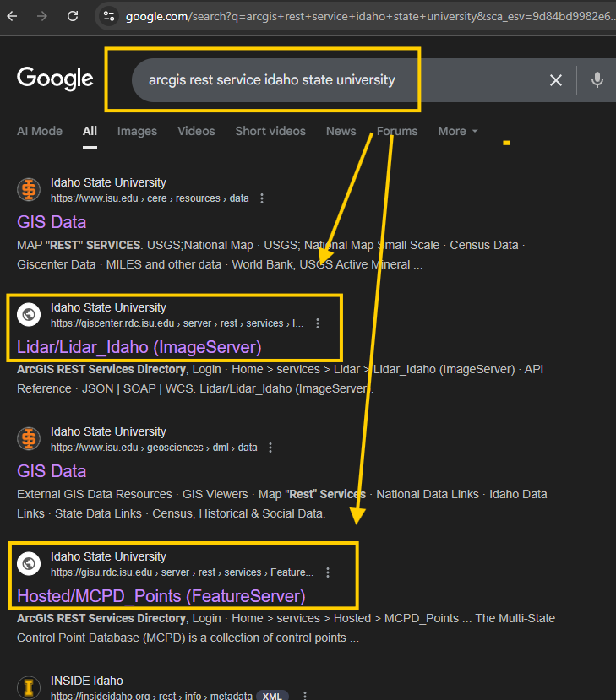Open options menu for cere resources data result
616x700 pixels.
[x=262, y=198]
